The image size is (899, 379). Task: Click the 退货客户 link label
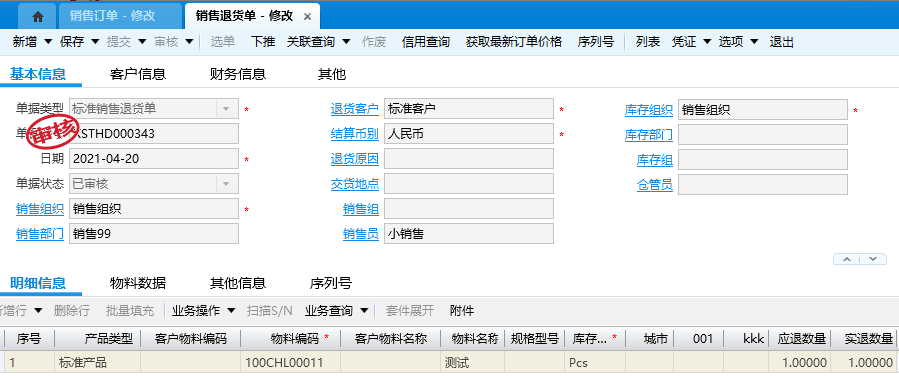(x=355, y=109)
